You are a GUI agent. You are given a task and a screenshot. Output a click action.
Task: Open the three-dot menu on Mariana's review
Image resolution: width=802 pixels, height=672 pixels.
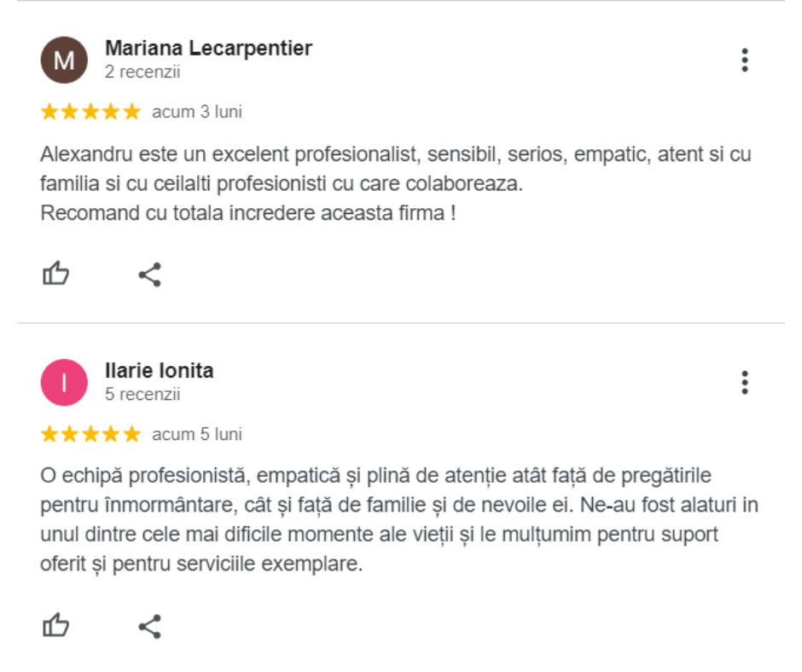coord(747,60)
